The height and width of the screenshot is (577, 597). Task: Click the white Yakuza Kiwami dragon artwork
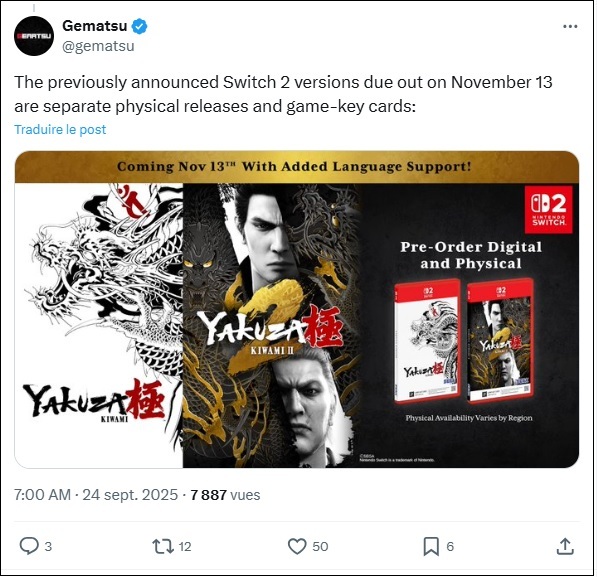click(x=99, y=326)
